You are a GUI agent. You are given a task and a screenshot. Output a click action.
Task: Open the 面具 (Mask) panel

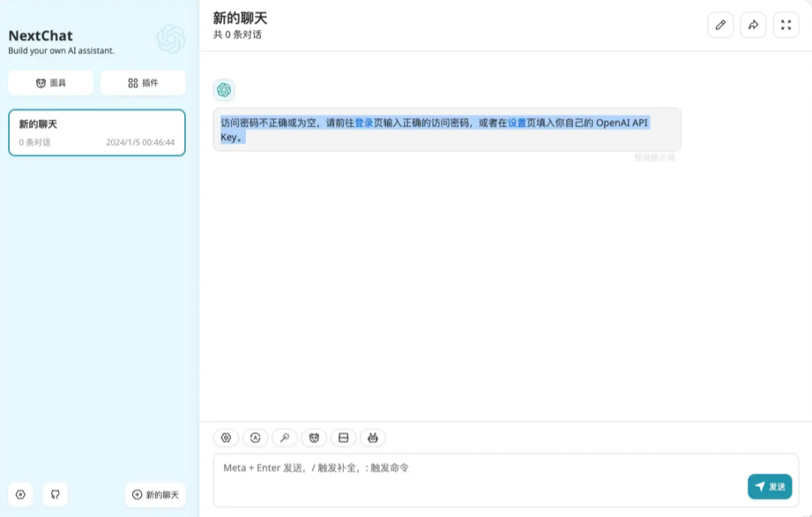click(x=50, y=83)
